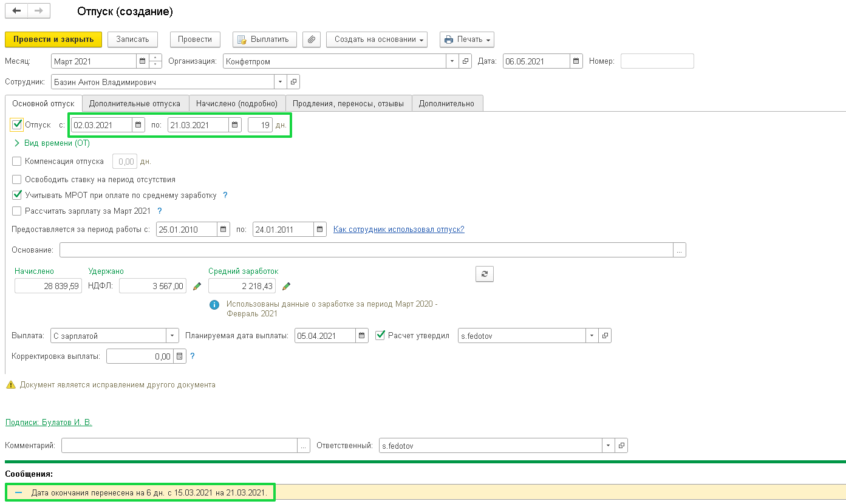This screenshot has height=504, width=846.
Task: Uncheck Учитывать МРОТ при оплате
Action: pos(17,196)
